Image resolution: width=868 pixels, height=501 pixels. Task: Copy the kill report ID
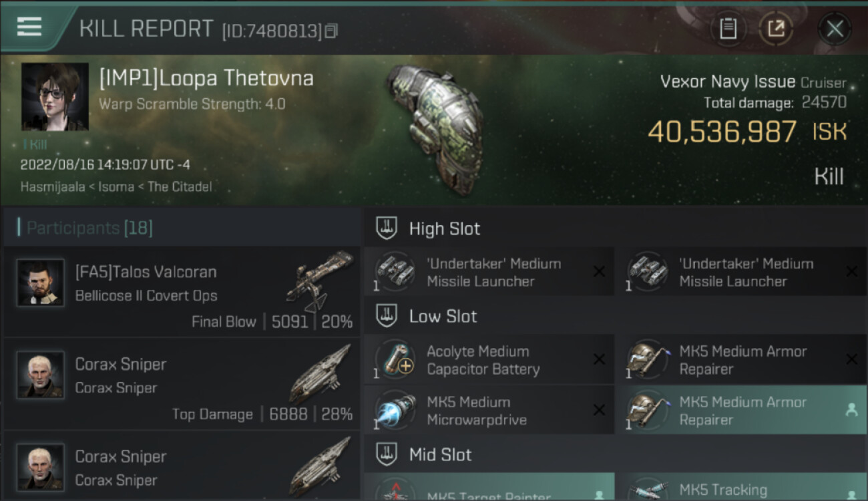[x=332, y=31]
